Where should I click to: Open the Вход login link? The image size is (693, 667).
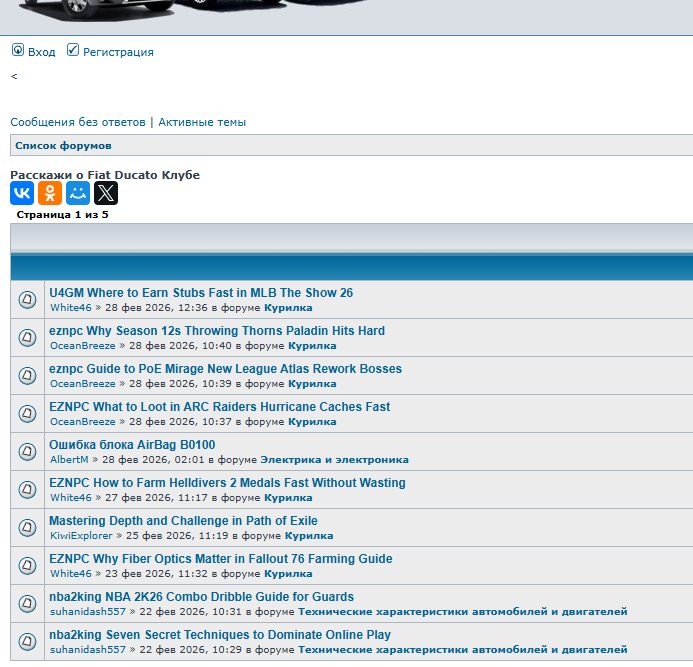(x=42, y=52)
